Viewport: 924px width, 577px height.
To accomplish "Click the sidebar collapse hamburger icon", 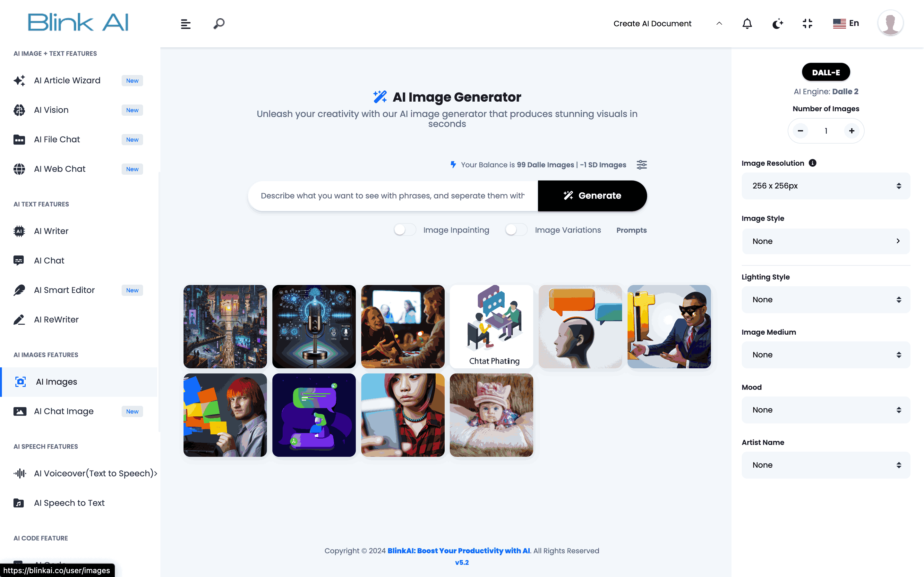I will coord(185,24).
